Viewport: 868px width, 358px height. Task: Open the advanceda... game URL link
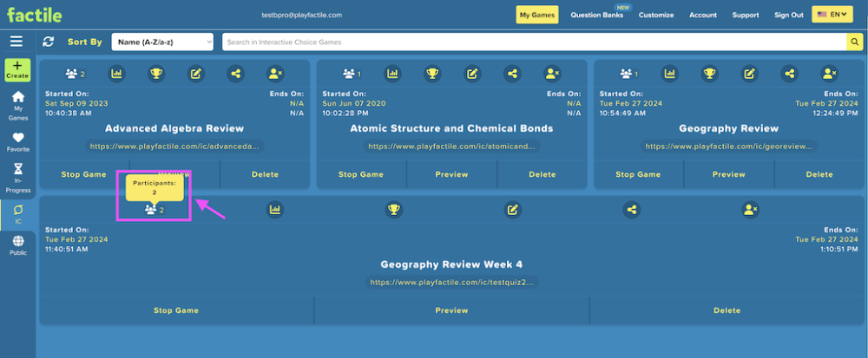click(x=174, y=146)
